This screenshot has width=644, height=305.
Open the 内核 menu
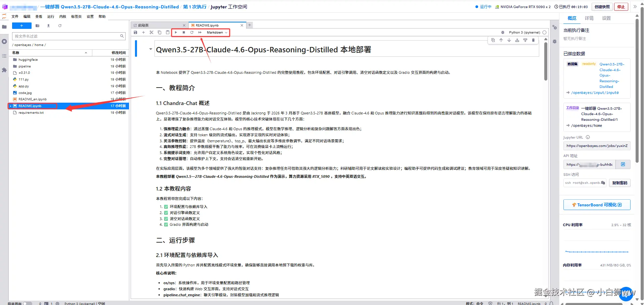[x=63, y=16]
